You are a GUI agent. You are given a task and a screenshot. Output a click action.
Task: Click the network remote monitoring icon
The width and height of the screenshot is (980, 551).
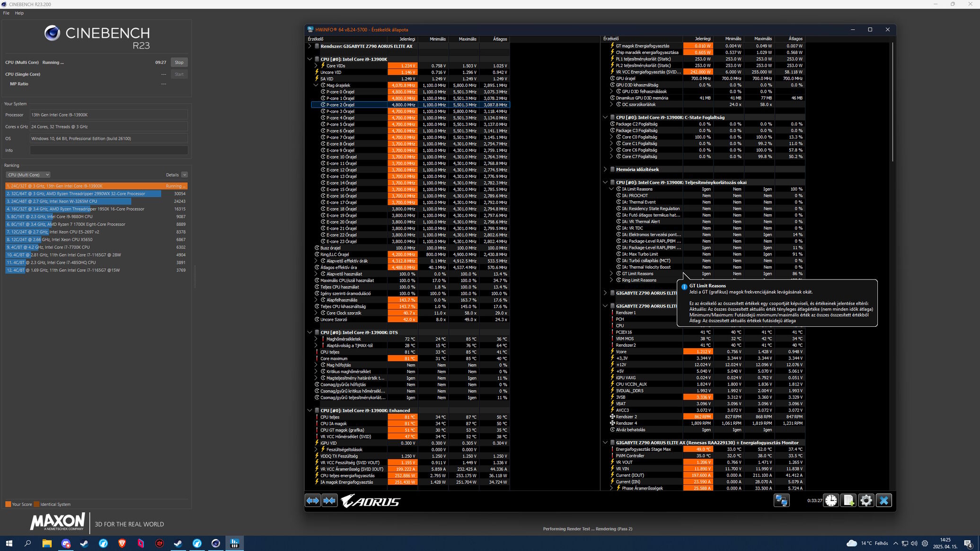click(x=781, y=500)
